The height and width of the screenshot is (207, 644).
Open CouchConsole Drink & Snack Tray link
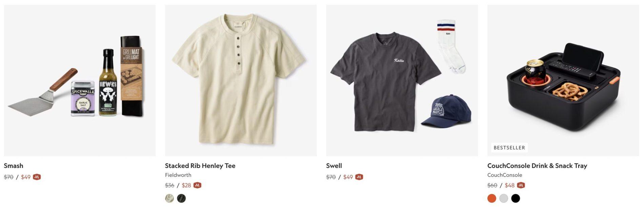click(x=537, y=166)
